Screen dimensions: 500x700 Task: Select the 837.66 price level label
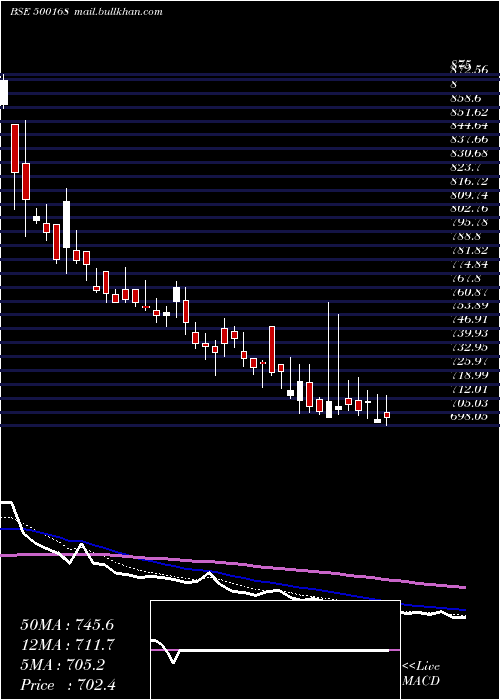coord(469,139)
